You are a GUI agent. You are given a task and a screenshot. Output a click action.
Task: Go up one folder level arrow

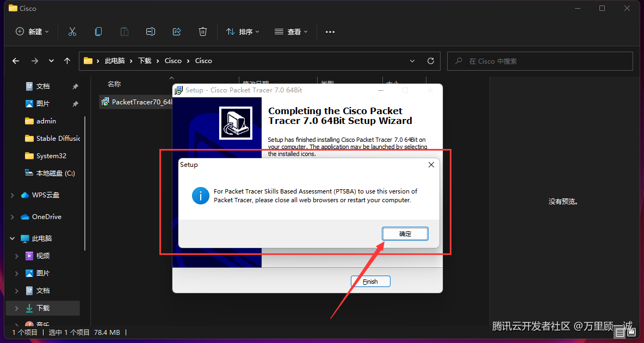[x=67, y=61]
